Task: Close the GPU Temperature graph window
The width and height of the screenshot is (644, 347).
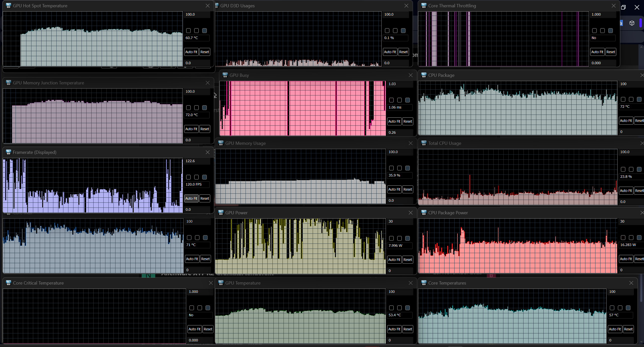Action: click(411, 283)
